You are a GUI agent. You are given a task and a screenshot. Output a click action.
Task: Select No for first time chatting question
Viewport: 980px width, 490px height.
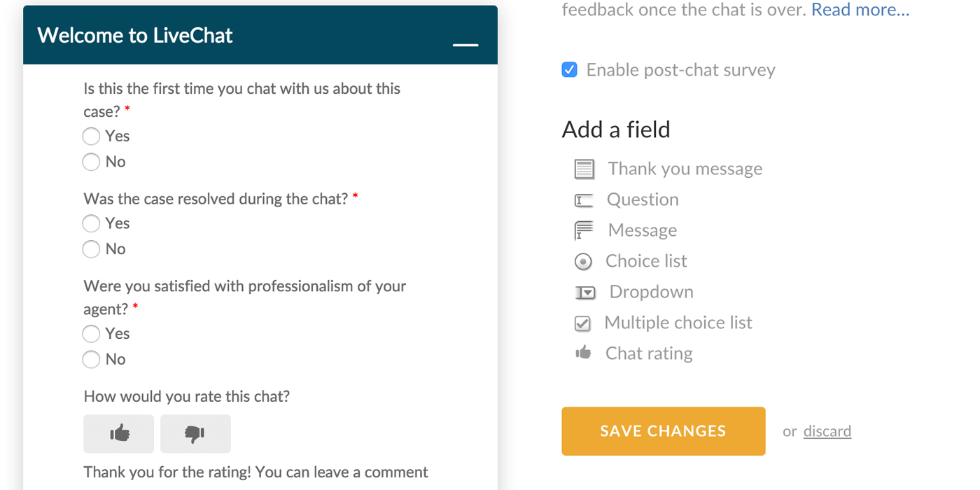click(x=91, y=162)
